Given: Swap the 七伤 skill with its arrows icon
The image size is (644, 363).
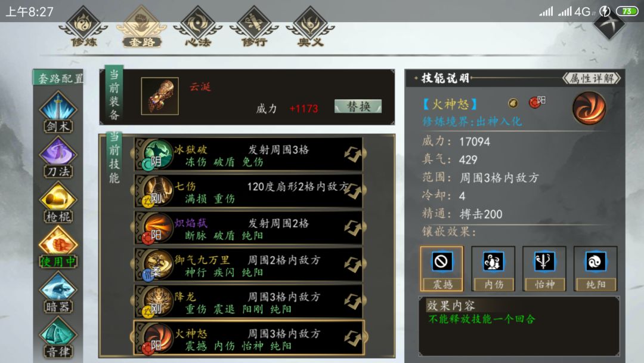Looking at the screenshot, I should pos(353,191).
